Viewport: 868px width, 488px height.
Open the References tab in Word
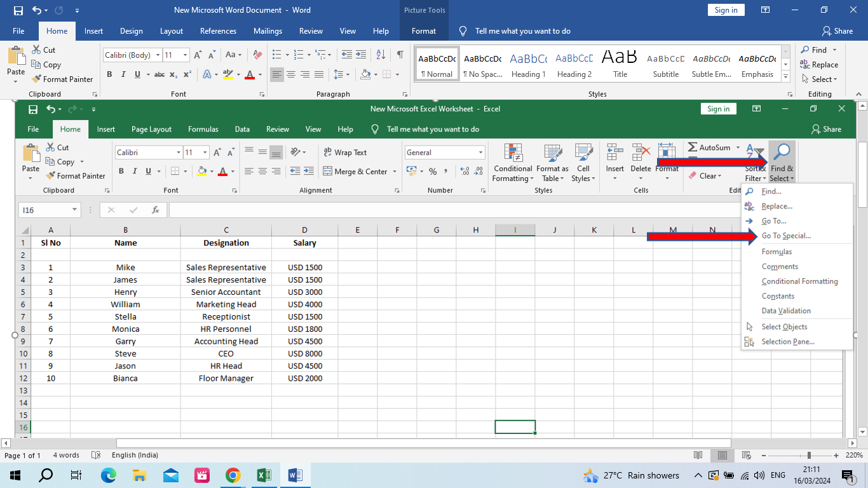point(218,31)
